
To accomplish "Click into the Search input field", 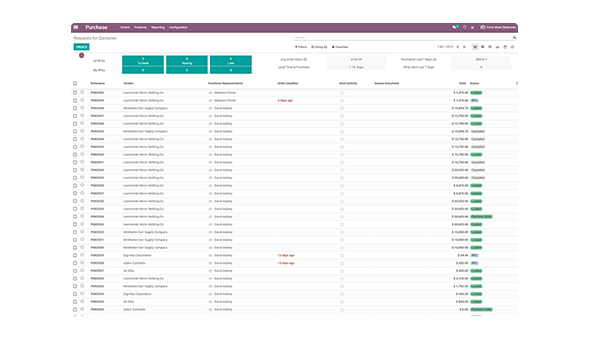I will tap(403, 38).
